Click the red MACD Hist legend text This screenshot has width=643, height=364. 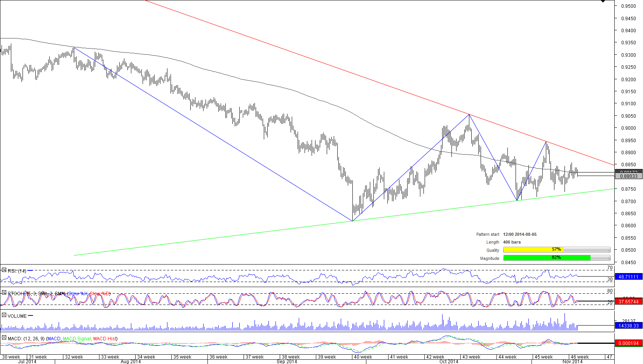[x=105, y=338]
